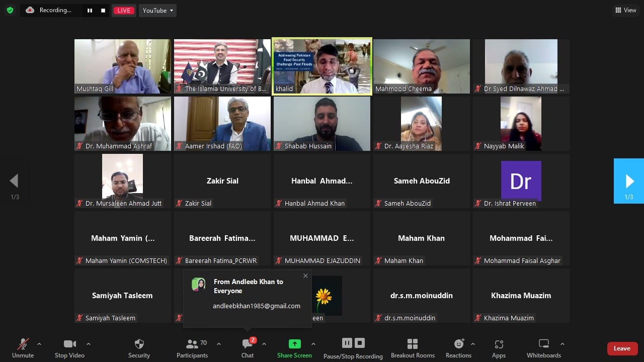Leave the meeting
This screenshot has height=362, width=644.
(622, 348)
